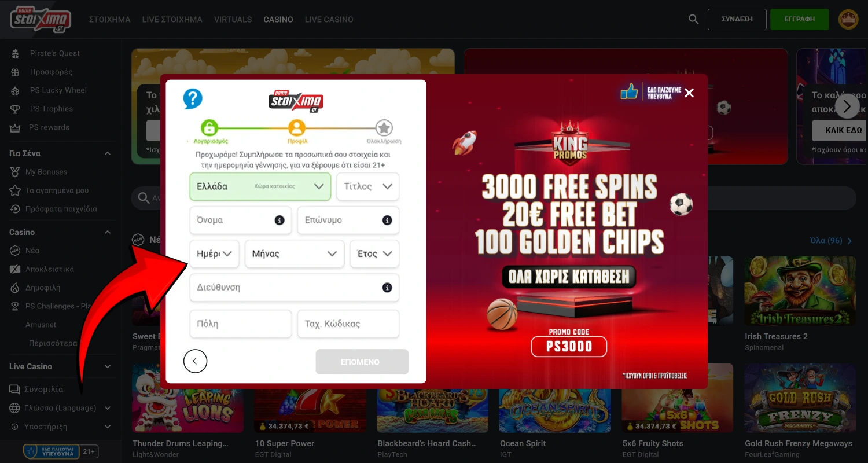The image size is (868, 463).
Task: Click the search magnifier in top navigation
Action: pyautogui.click(x=693, y=19)
